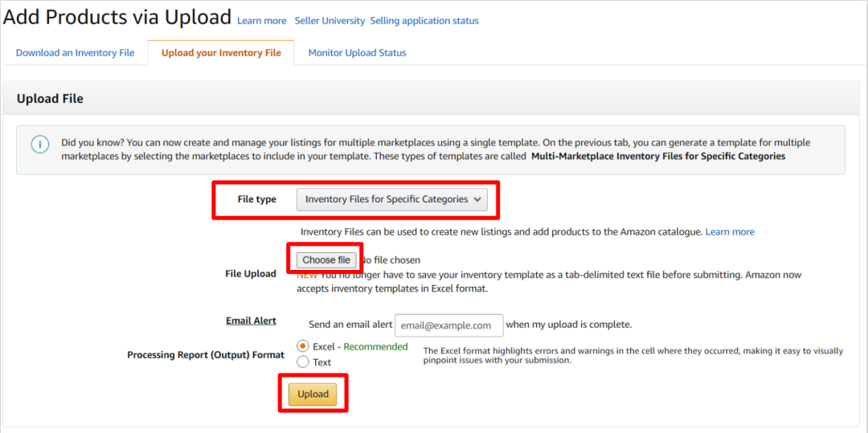
Task: Visit the Seller University link
Action: point(330,21)
